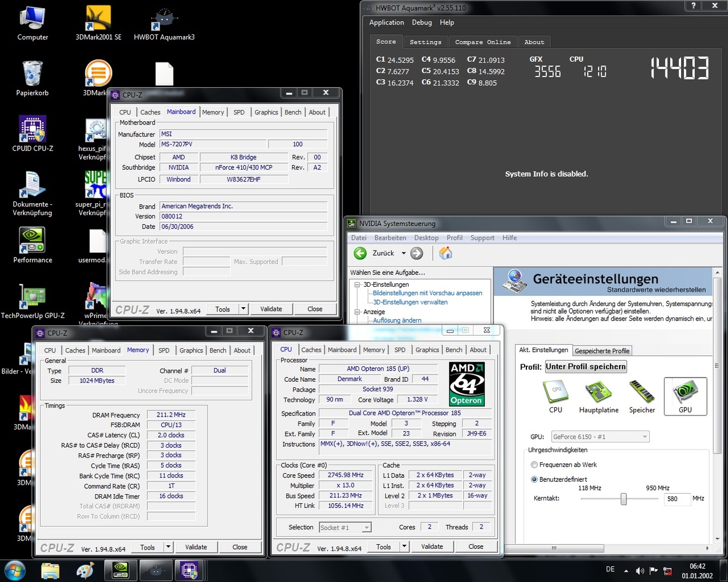Select the Benutzerdefiniert radio button

[534, 479]
